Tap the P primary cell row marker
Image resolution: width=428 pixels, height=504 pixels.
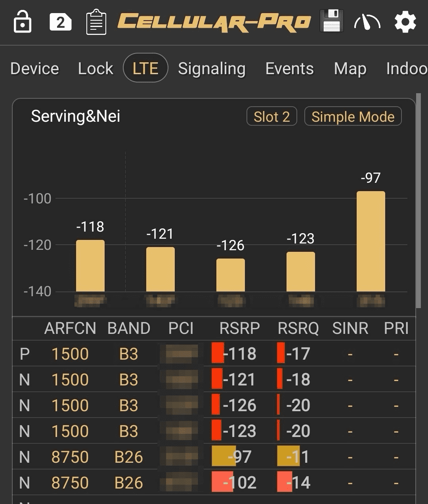(x=25, y=354)
